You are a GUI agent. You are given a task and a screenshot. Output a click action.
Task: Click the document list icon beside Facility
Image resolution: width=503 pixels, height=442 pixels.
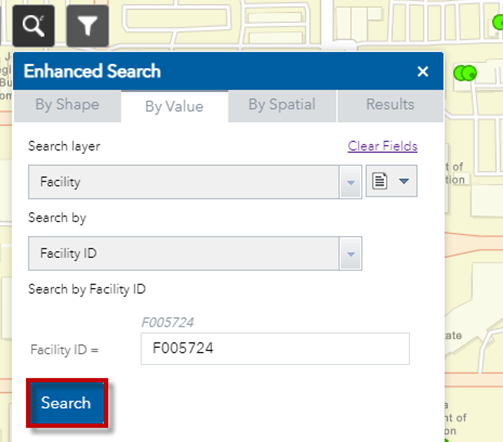tap(379, 181)
